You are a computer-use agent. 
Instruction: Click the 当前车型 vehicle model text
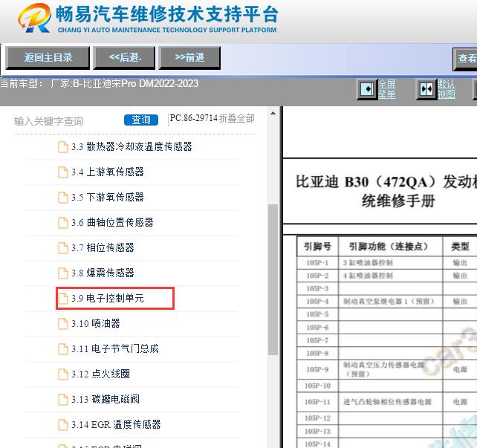(x=99, y=83)
